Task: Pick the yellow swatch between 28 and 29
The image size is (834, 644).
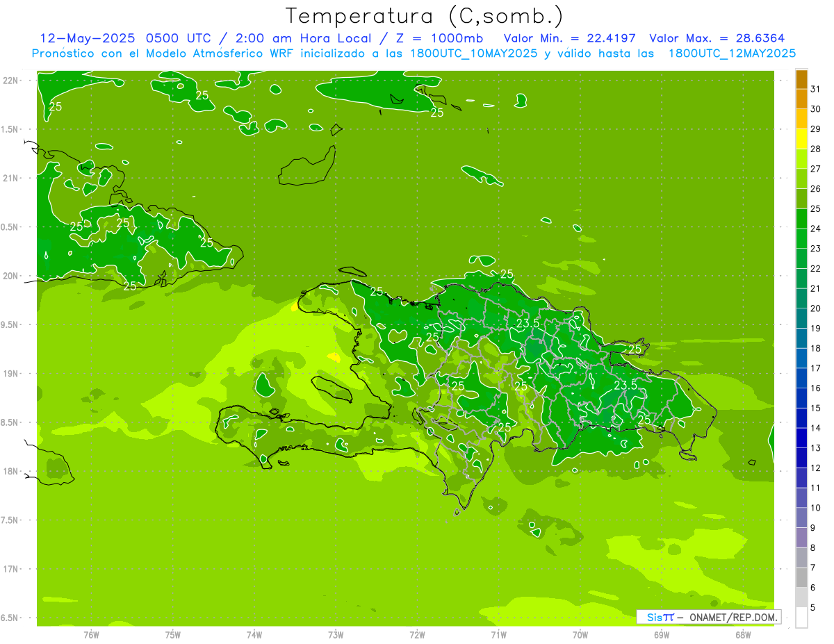Action: 801,139
